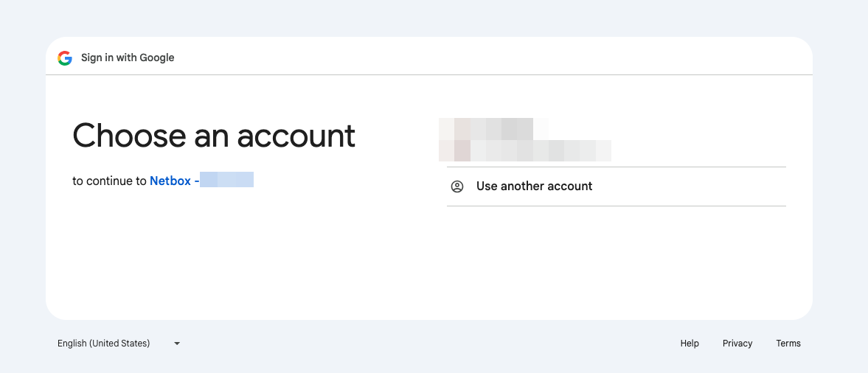Open the Help link in footer
Image resolution: width=868 pixels, height=373 pixels.
point(690,344)
